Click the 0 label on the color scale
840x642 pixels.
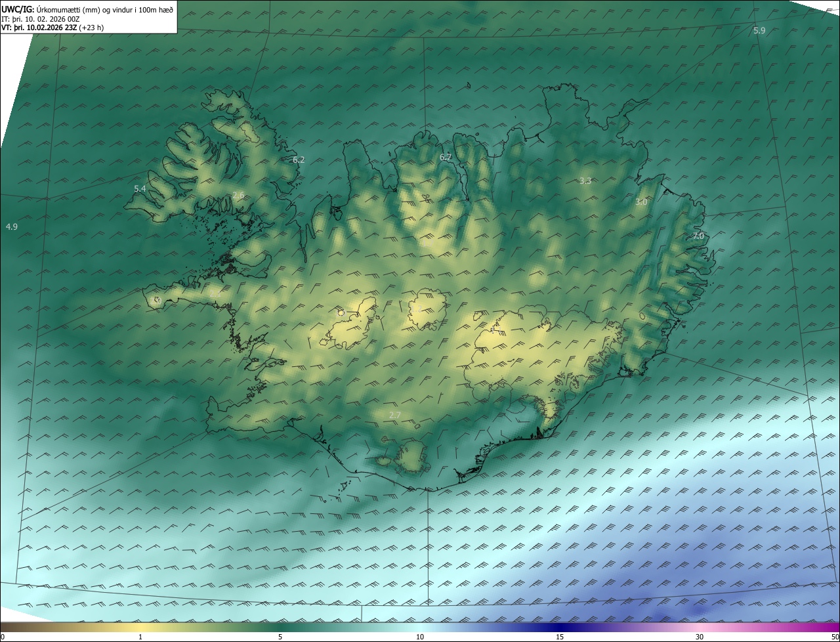[3, 637]
